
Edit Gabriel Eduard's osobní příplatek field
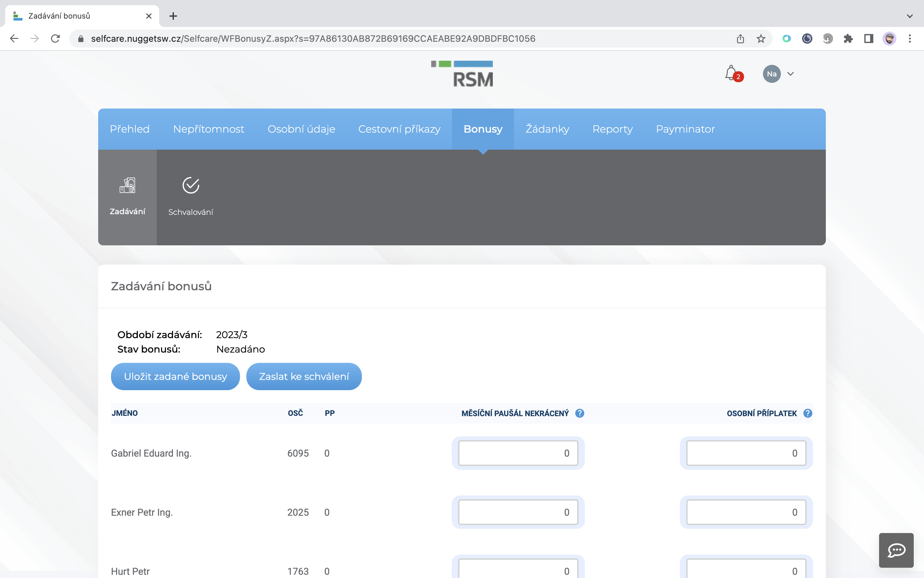coord(746,453)
